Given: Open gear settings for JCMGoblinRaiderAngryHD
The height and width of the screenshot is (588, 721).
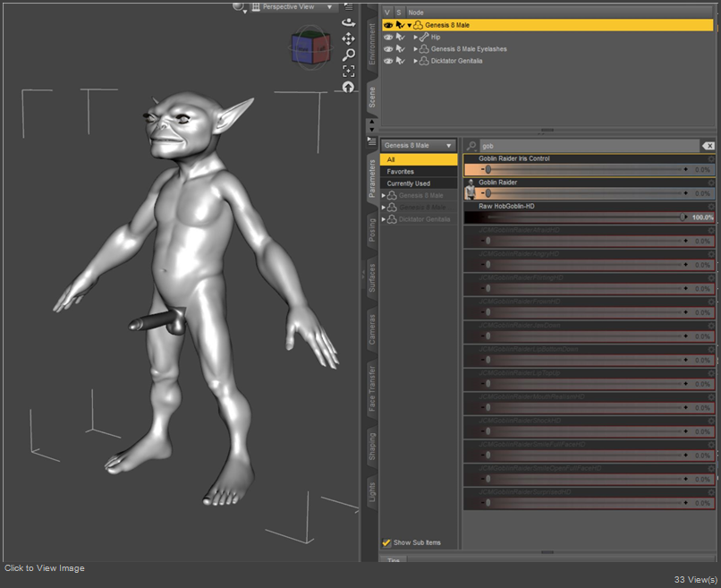Looking at the screenshot, I should click(x=711, y=254).
